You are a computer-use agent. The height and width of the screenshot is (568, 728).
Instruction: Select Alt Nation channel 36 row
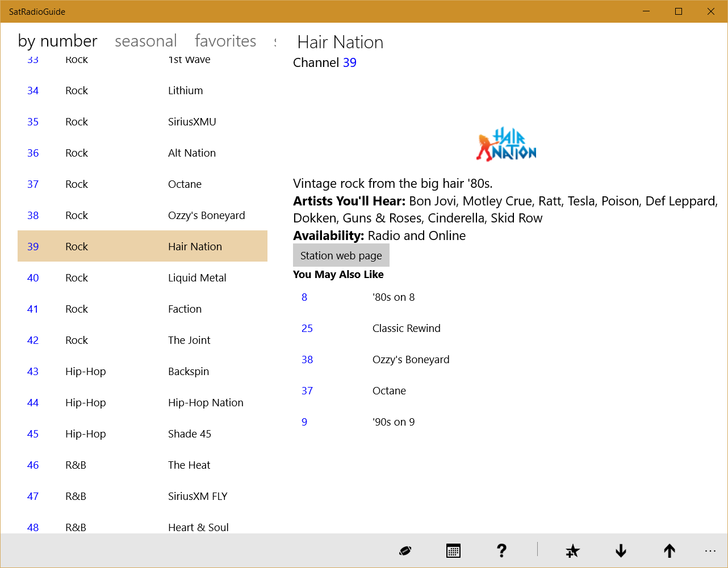143,153
